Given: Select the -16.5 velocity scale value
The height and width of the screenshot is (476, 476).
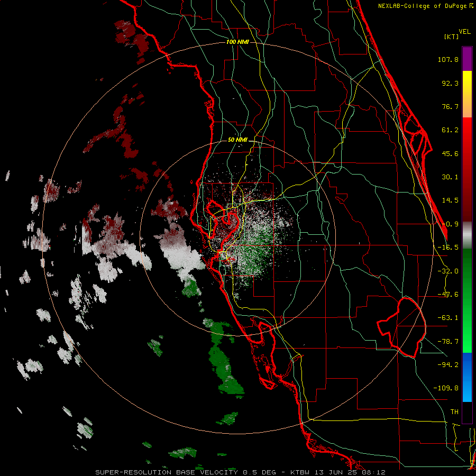Looking at the screenshot, I should [x=448, y=248].
